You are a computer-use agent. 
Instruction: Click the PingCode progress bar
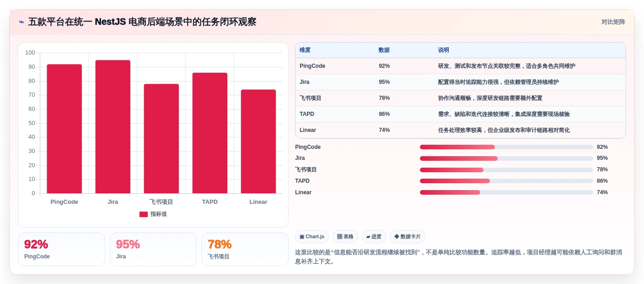click(x=506, y=147)
